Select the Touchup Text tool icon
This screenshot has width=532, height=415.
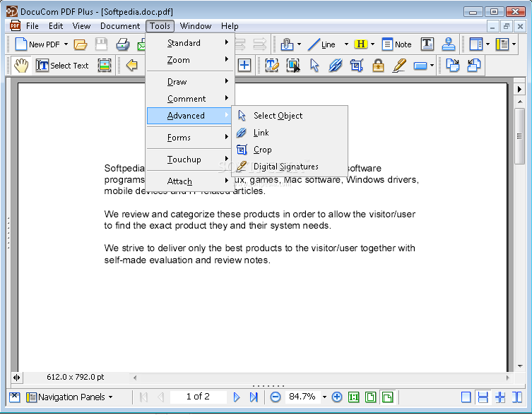point(272,65)
